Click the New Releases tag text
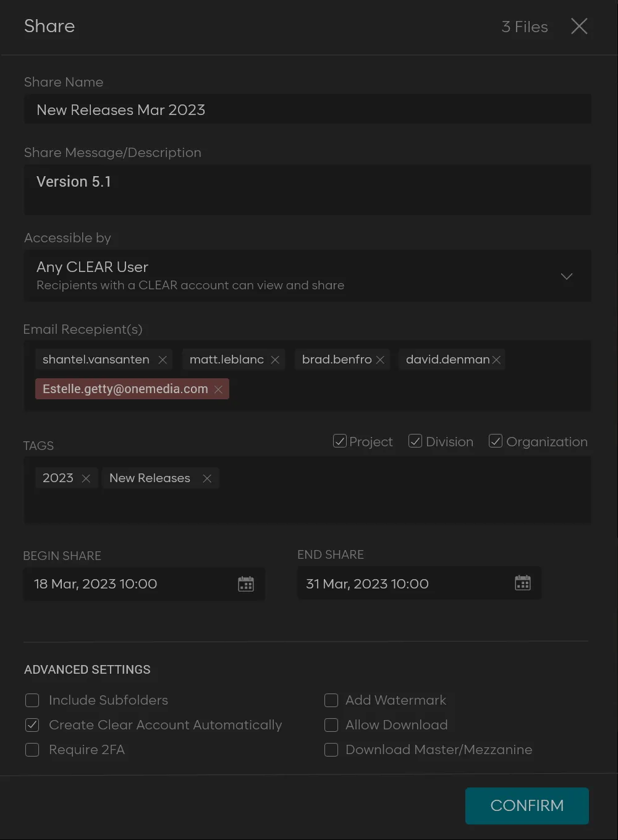 (x=150, y=478)
